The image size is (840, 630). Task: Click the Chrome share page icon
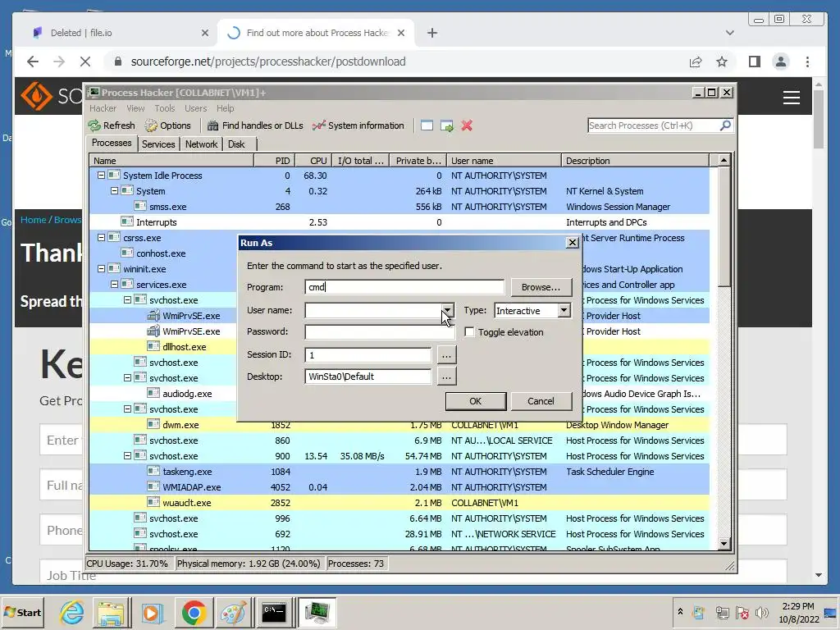[x=696, y=62]
